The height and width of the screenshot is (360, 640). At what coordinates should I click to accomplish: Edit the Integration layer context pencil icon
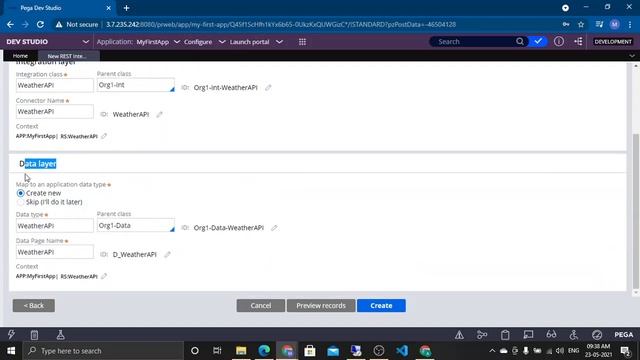(104, 136)
